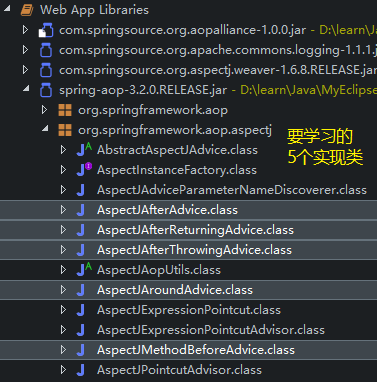The height and width of the screenshot is (382, 377).
Task: Select com.springsource.org.aopalliance-1.0.0.jar
Action: coord(182,30)
